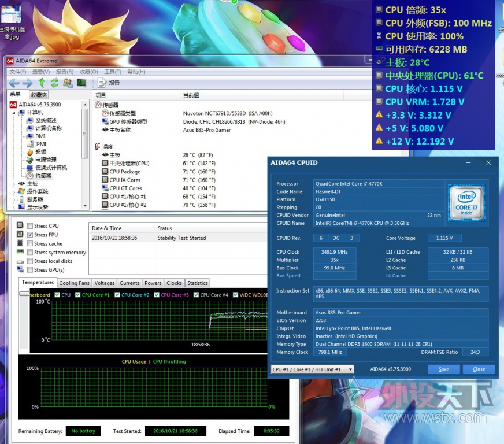Screen dimensions: 504x444
Task: Open 文件(F) menu
Action: 18,72
